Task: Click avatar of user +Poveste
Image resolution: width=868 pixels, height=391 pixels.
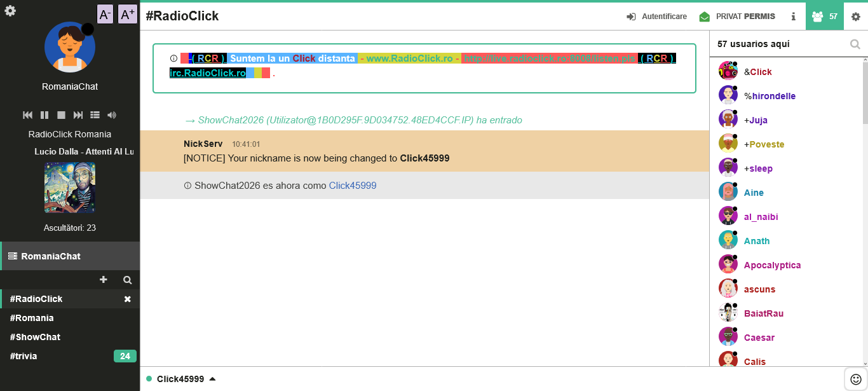Action: tap(728, 143)
